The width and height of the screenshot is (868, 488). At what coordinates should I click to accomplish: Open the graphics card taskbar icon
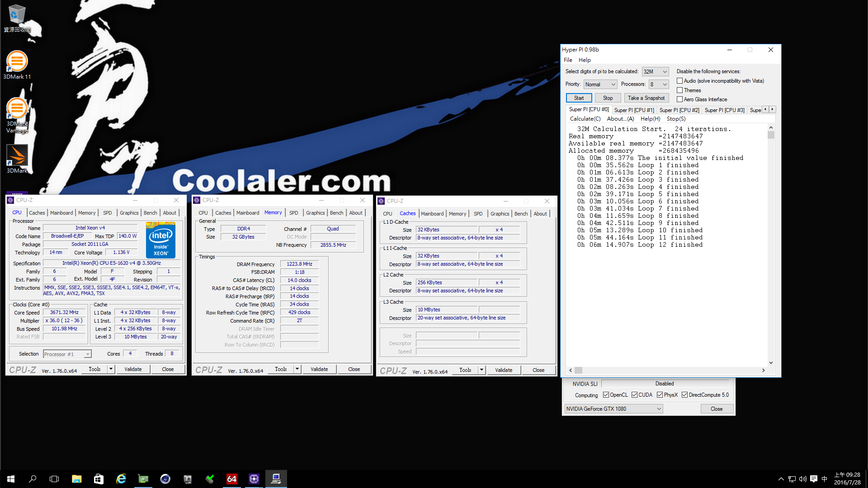point(143,479)
